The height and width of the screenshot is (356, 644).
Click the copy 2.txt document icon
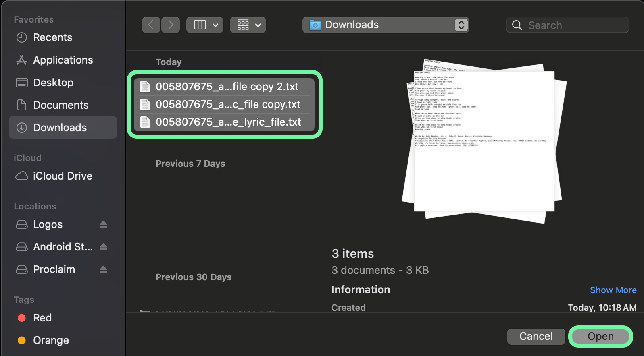click(145, 87)
